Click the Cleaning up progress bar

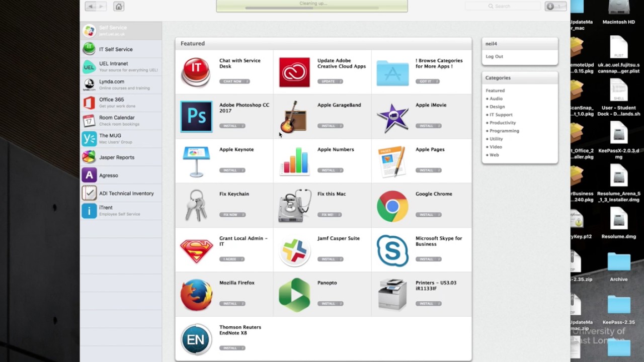pyautogui.click(x=312, y=8)
